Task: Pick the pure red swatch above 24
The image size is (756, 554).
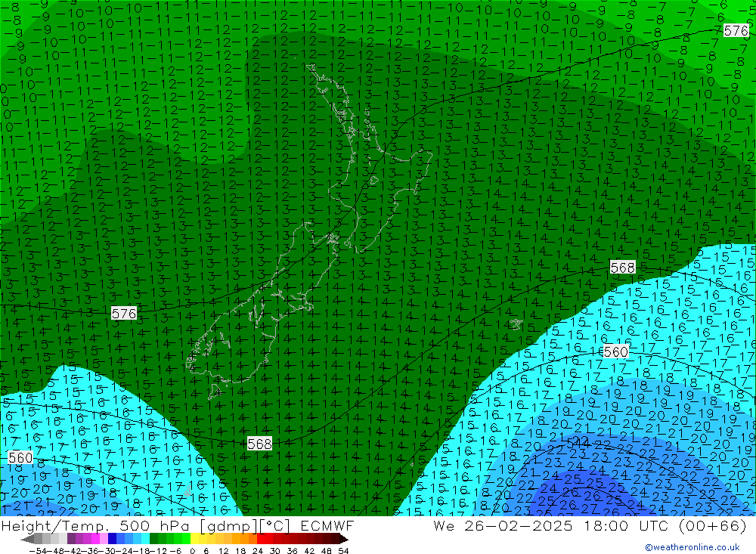Action: click(262, 539)
